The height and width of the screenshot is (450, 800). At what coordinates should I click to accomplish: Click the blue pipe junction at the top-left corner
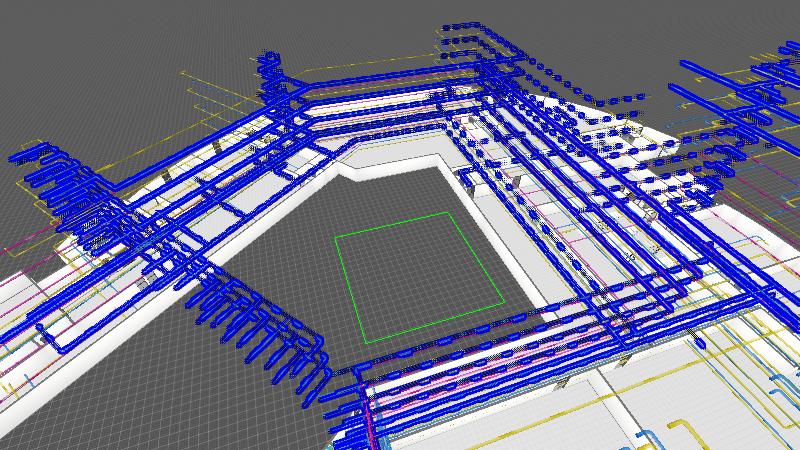point(272,68)
